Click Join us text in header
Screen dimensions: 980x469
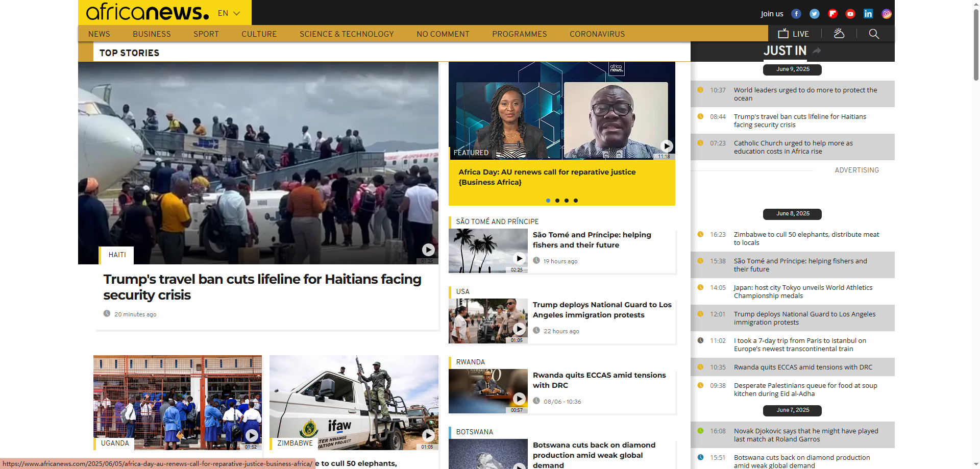pyautogui.click(x=772, y=14)
